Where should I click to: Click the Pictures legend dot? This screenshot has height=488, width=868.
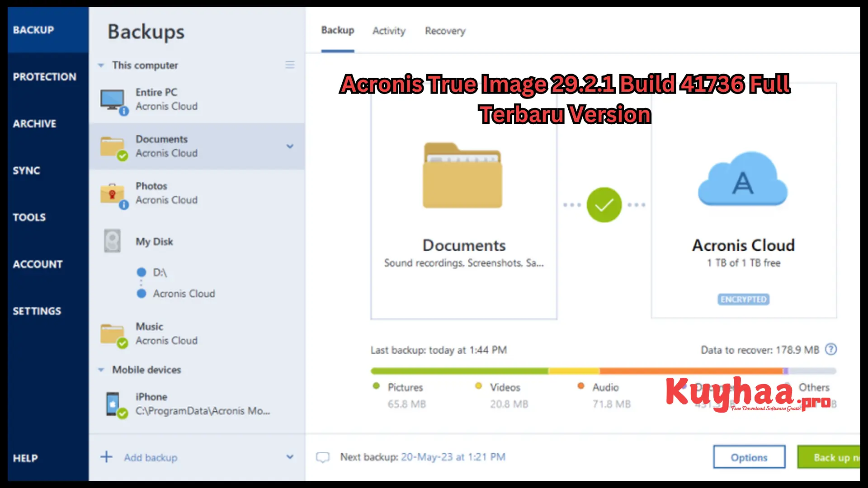(376, 386)
